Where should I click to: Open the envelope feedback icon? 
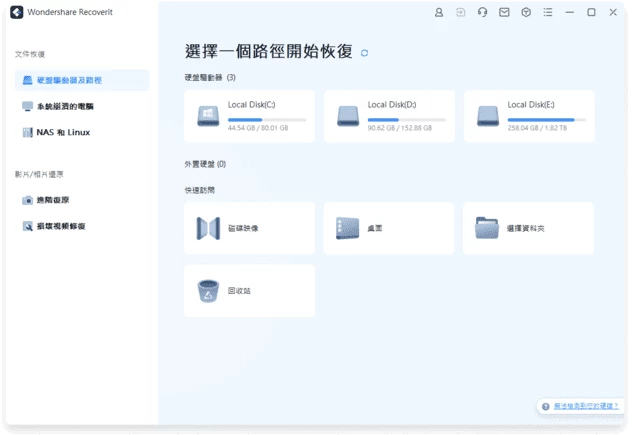pyautogui.click(x=504, y=13)
